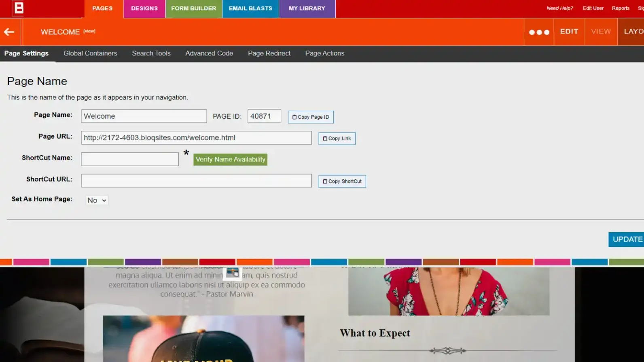Click into the ShortCut Name field

(x=130, y=159)
